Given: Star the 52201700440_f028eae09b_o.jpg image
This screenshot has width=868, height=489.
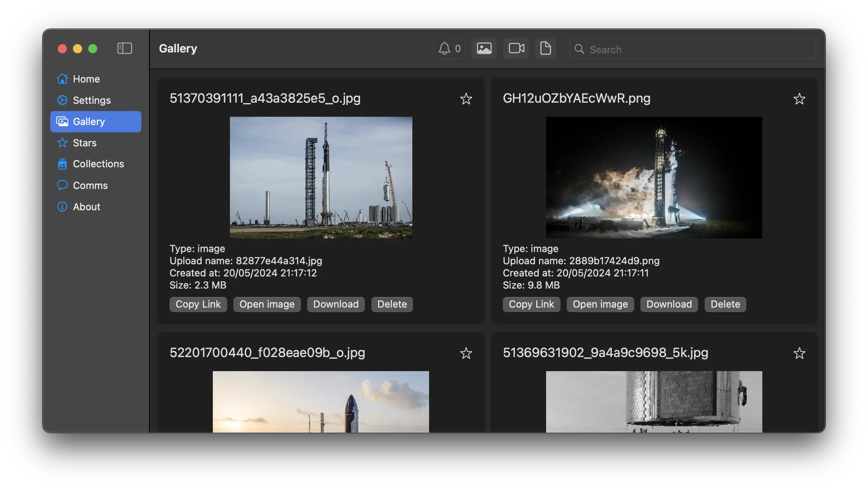Looking at the screenshot, I should (466, 353).
